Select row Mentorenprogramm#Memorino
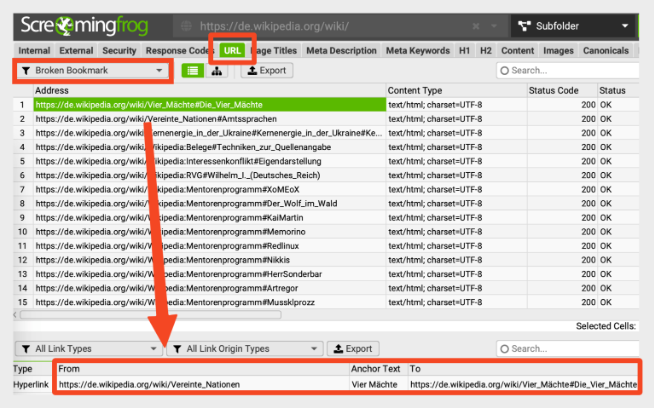The width and height of the screenshot is (654, 408). tap(209, 232)
